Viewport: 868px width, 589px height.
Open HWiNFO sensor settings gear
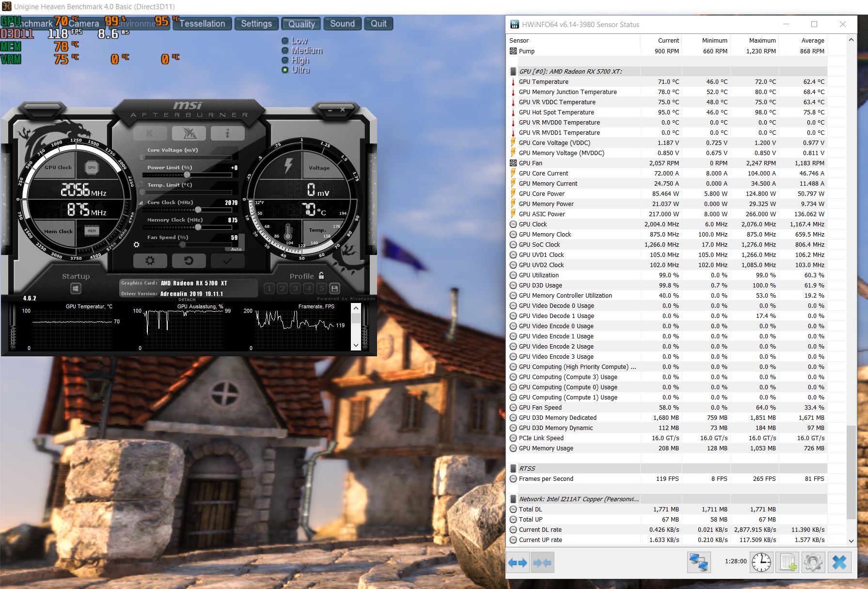(x=813, y=562)
